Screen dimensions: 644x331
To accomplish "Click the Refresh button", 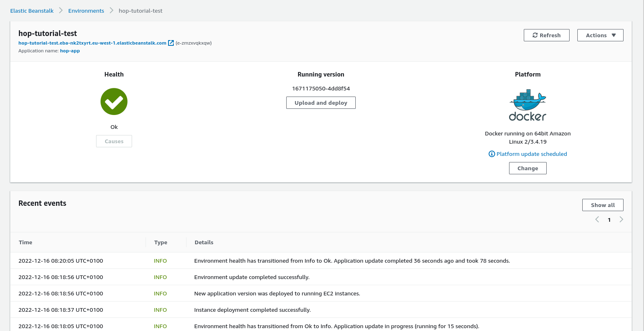I will click(x=546, y=35).
